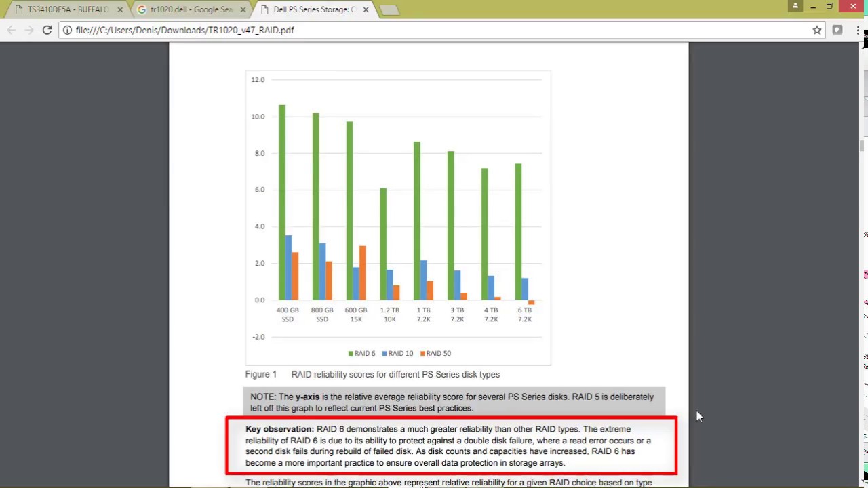Click the '-2.0' y-axis value
The height and width of the screenshot is (488, 868).
258,337
